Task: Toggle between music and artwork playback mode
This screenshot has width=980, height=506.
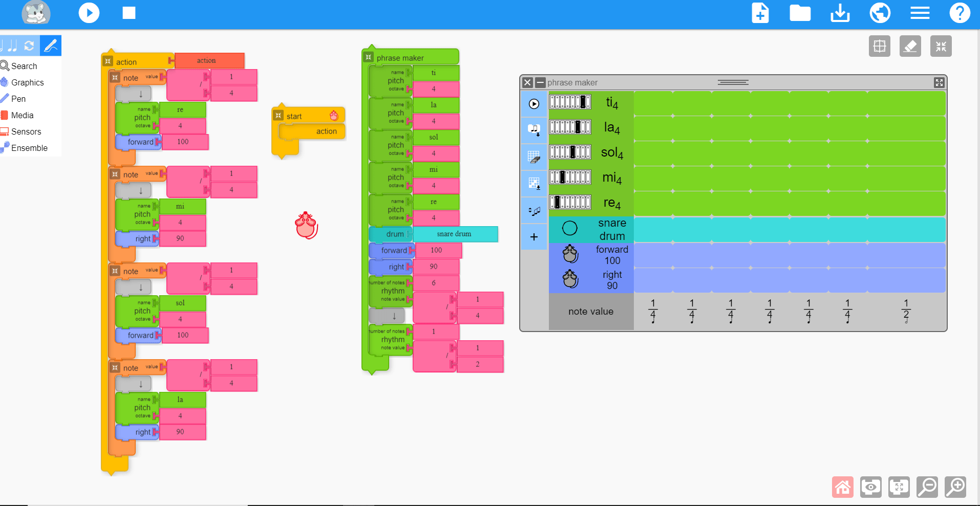Action: [x=29, y=46]
